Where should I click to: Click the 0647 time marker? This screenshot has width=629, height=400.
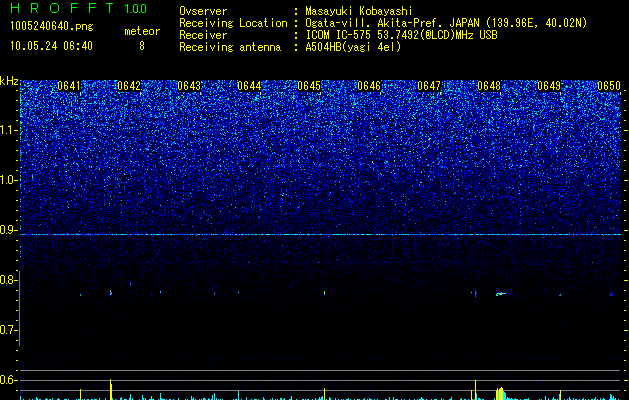(x=429, y=86)
